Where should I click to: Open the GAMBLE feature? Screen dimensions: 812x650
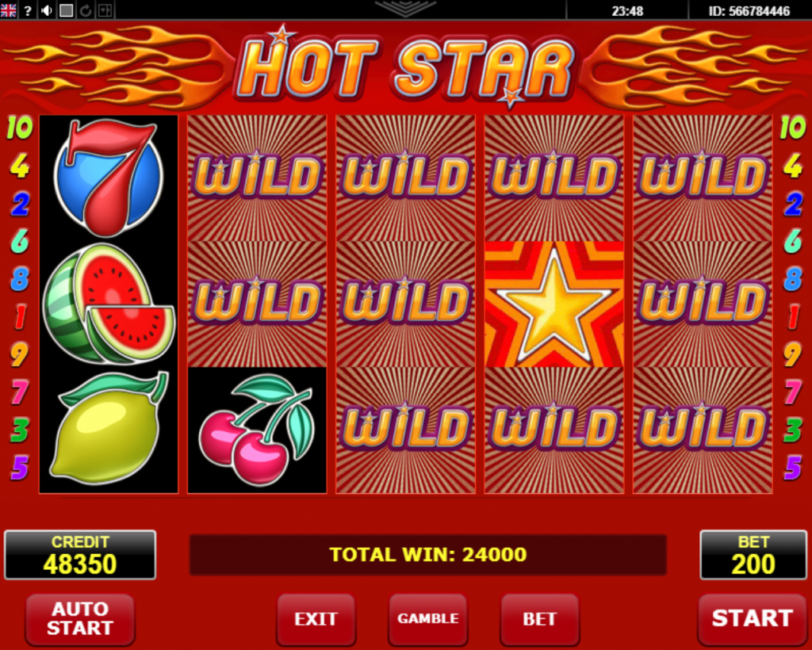[427, 619]
